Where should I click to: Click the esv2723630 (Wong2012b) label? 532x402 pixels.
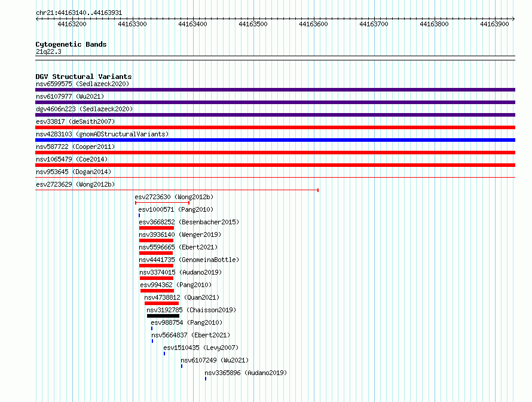click(174, 197)
